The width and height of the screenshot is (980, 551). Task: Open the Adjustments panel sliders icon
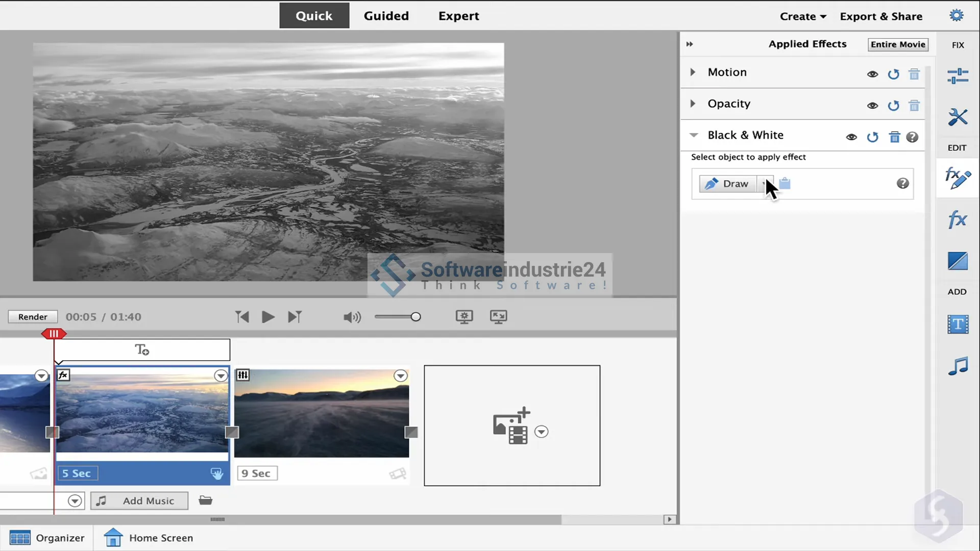coord(958,76)
